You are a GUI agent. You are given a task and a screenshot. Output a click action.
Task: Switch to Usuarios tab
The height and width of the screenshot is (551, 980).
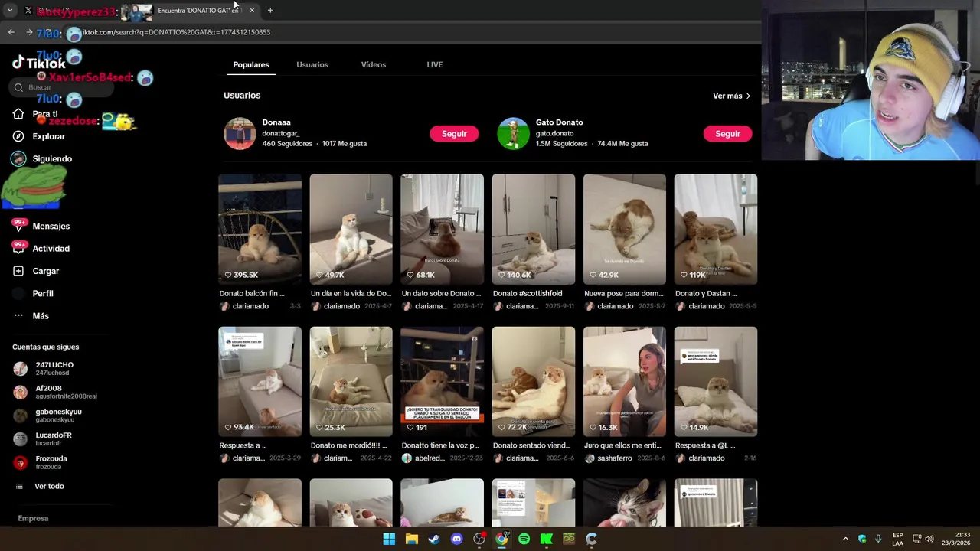click(x=312, y=65)
